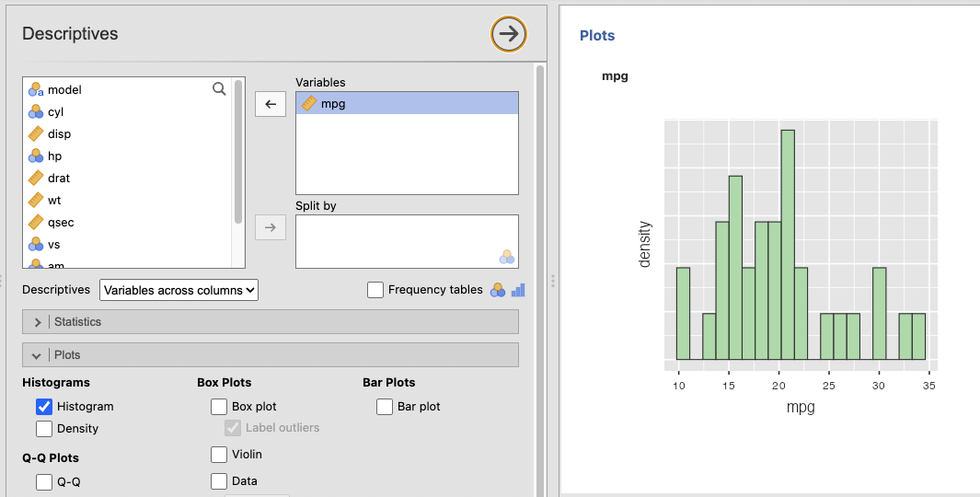Click the Split by arrow button
The image size is (980, 497).
coord(270,227)
